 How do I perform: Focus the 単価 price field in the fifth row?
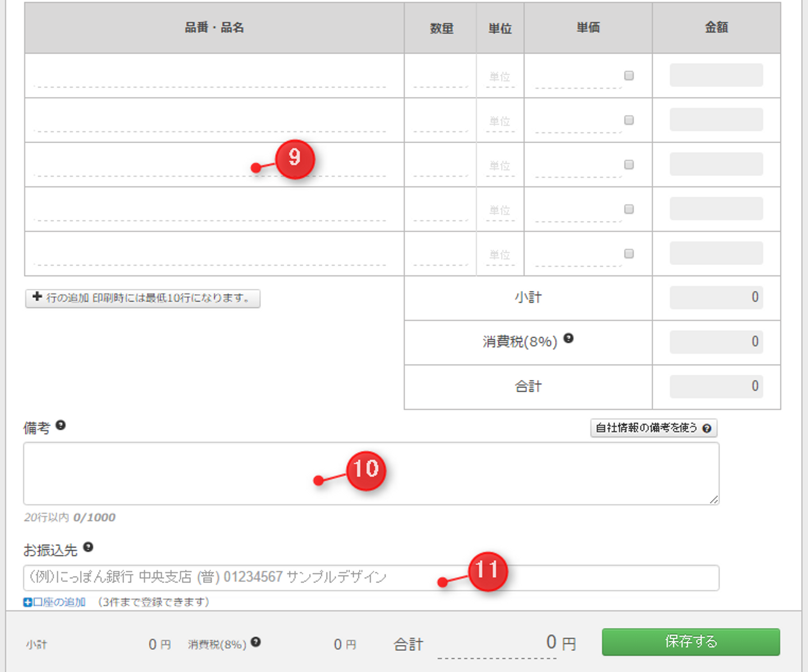[x=578, y=255]
